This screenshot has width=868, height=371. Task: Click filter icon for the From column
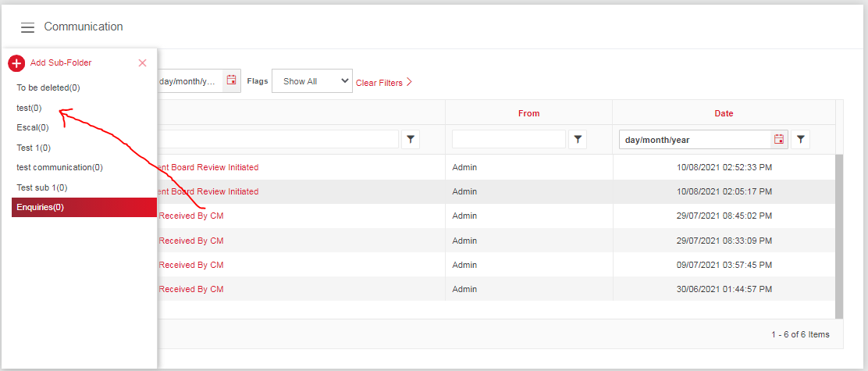click(578, 140)
